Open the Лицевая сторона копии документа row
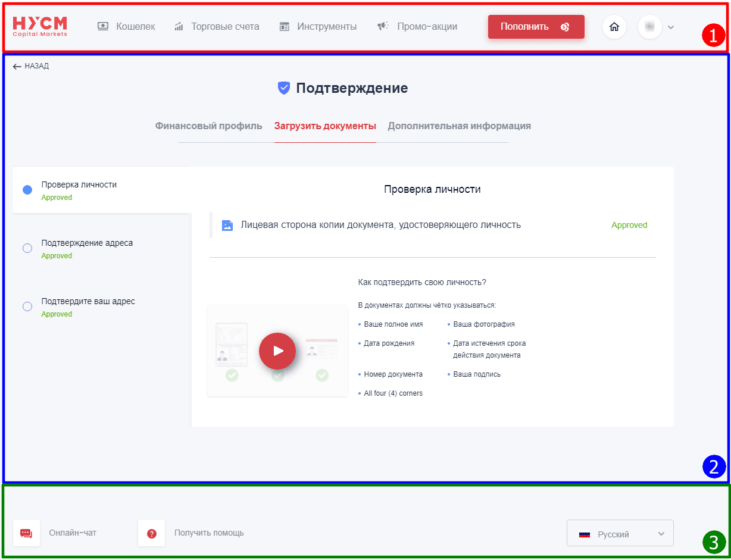 pyautogui.click(x=433, y=225)
